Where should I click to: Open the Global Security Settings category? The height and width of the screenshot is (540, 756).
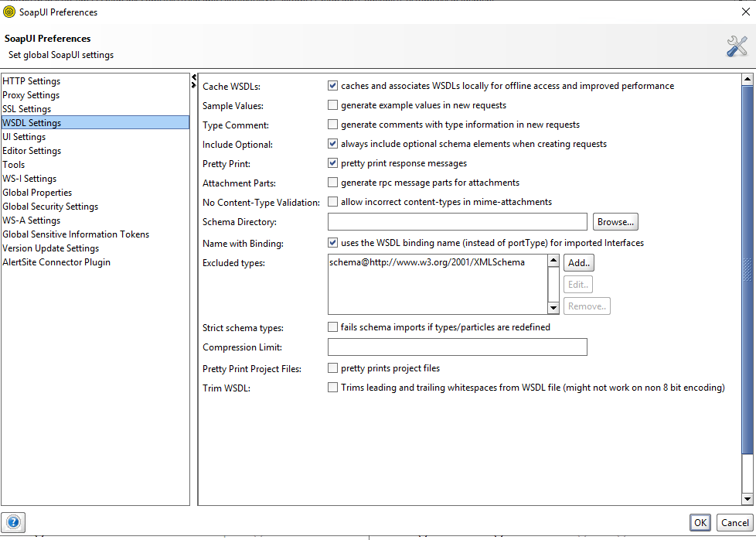tap(50, 207)
